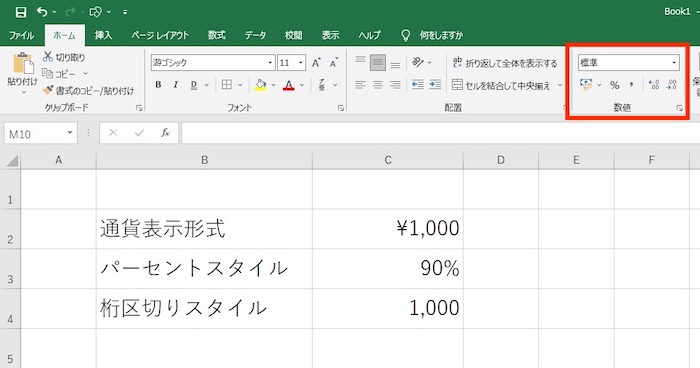Screen dimensions: 700x368
Task: Decrease decimal places
Action: (671, 85)
